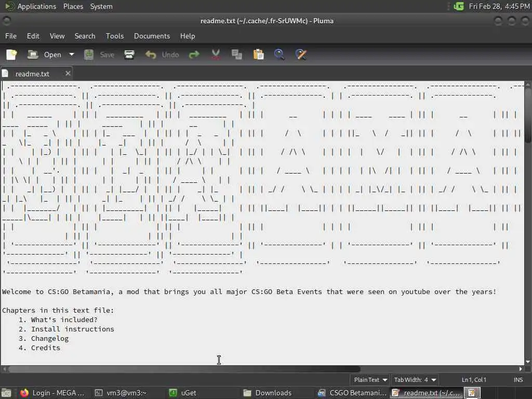Open the Tools menu
The image size is (532, 399).
click(x=115, y=36)
